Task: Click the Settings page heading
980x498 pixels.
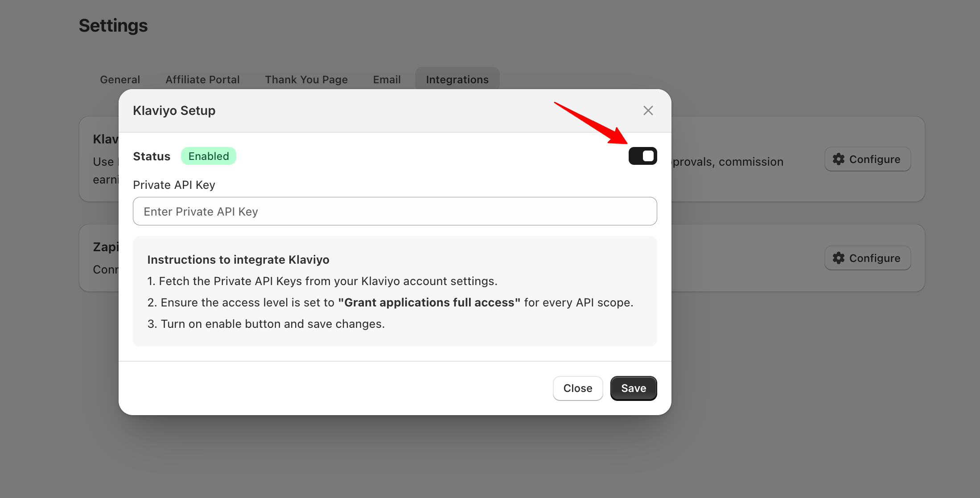Action: 113,25
